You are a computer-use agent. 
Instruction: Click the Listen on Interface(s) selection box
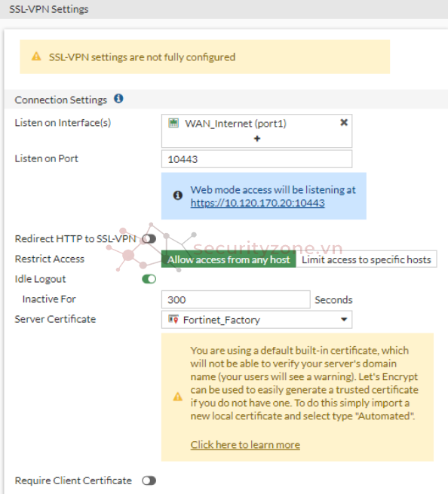[256, 130]
